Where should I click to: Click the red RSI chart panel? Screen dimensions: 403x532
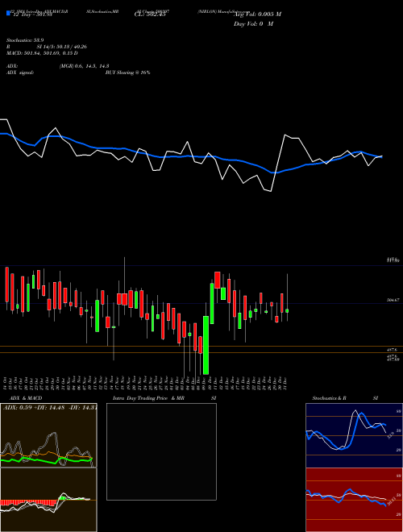[354, 500]
